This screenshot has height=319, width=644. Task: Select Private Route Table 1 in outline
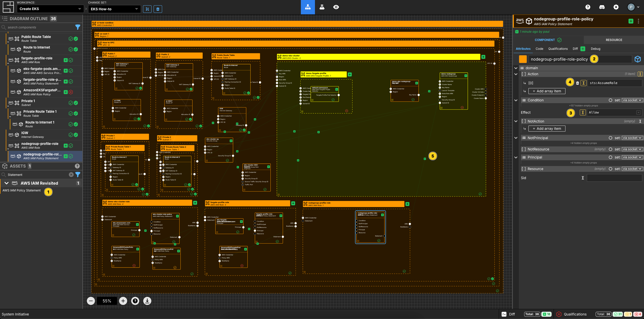pyautogui.click(x=45, y=113)
